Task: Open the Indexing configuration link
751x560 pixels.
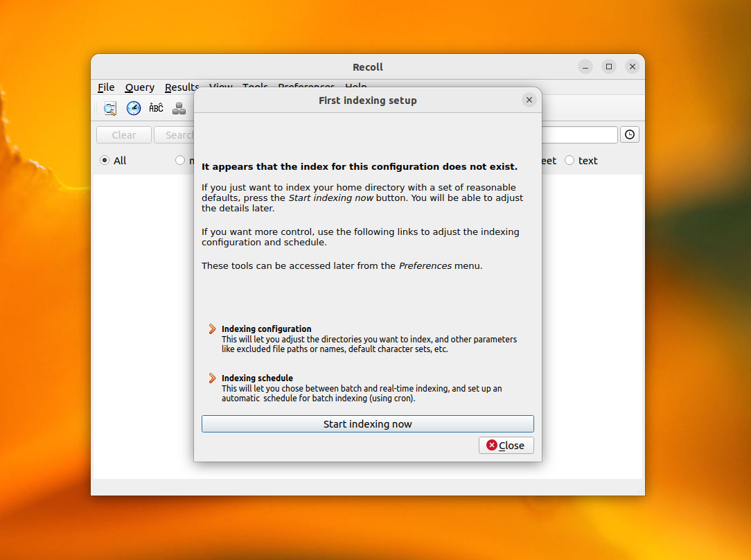Action: click(x=266, y=329)
